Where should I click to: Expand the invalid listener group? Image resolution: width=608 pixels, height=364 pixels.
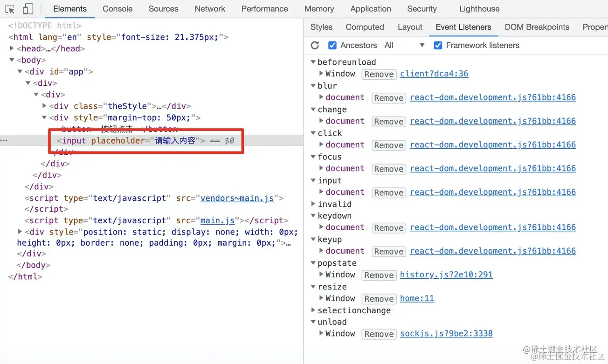coord(313,204)
